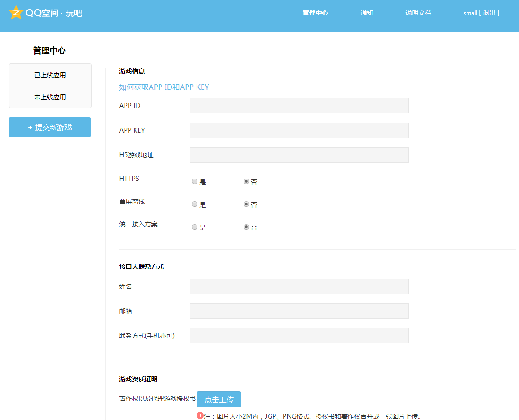Select 是 for 统一接入方案
The width and height of the screenshot is (519, 420).
point(195,226)
